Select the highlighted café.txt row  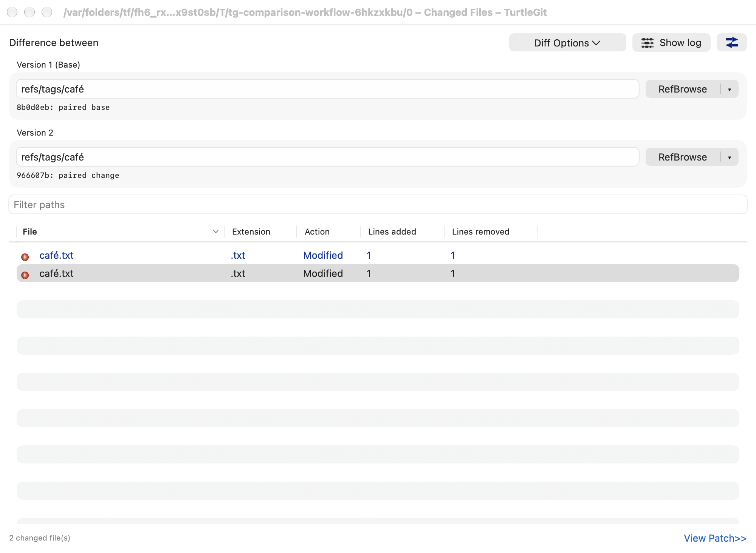(x=378, y=273)
